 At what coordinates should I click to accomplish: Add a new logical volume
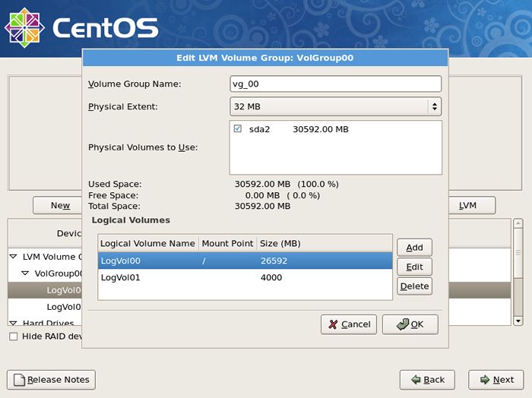coord(414,248)
